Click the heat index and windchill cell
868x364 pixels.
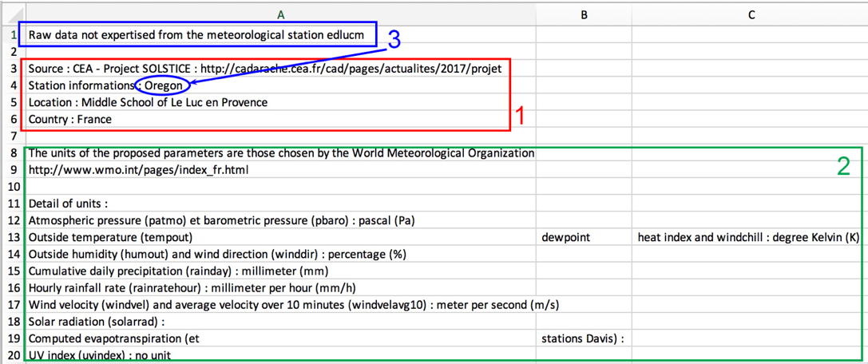click(x=747, y=237)
